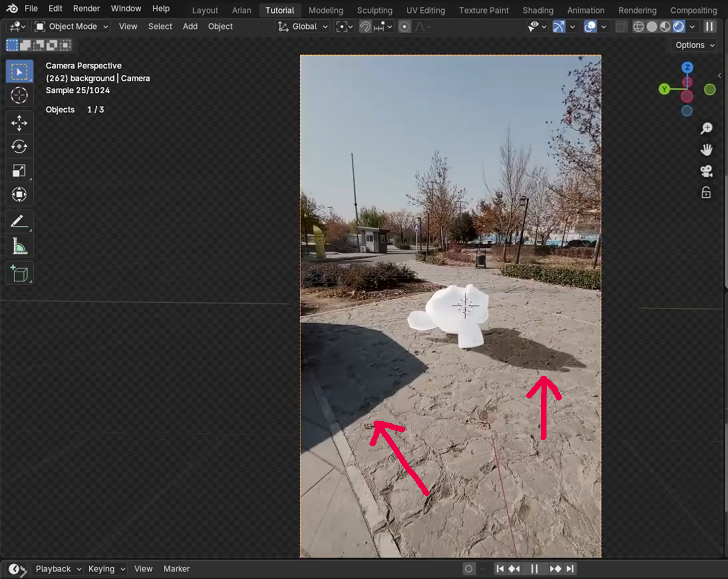728x579 pixels.
Task: Open the File menu
Action: point(31,9)
